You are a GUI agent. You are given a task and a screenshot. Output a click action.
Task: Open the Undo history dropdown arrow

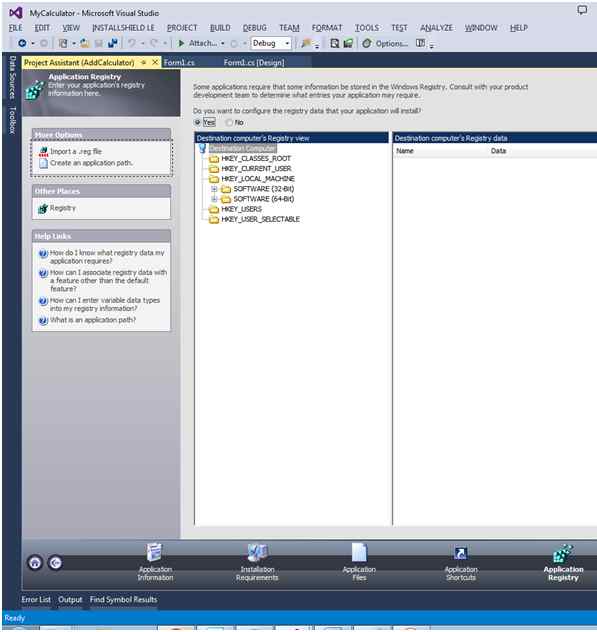coord(142,43)
